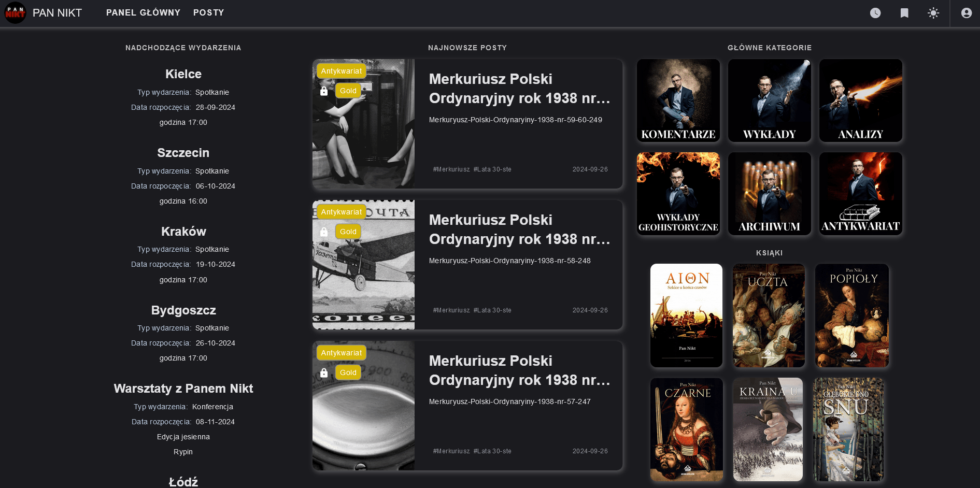Select the Antykwariat tag on first post
This screenshot has width=980, height=488.
pyautogui.click(x=341, y=71)
